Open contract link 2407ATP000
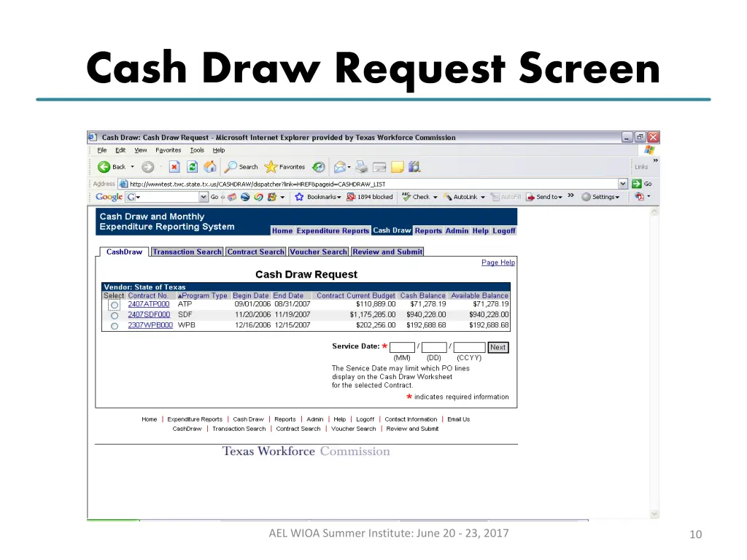This screenshot has width=747, height=560. (149, 304)
